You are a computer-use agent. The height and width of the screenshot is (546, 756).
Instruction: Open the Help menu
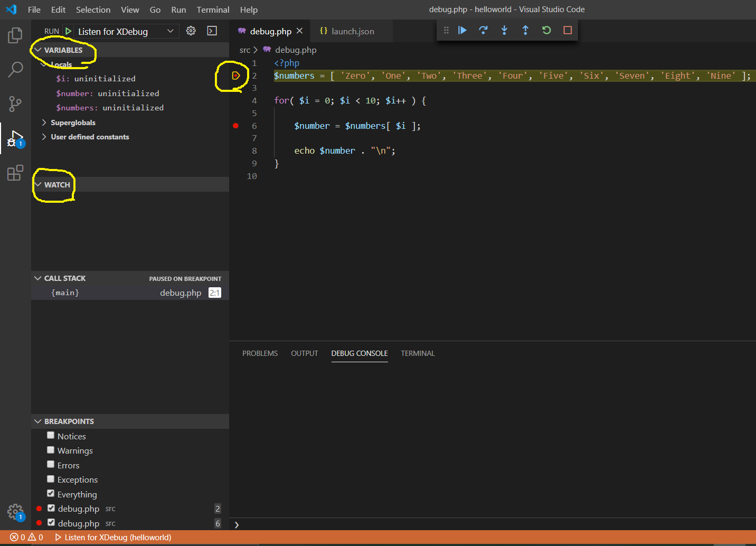coord(249,10)
